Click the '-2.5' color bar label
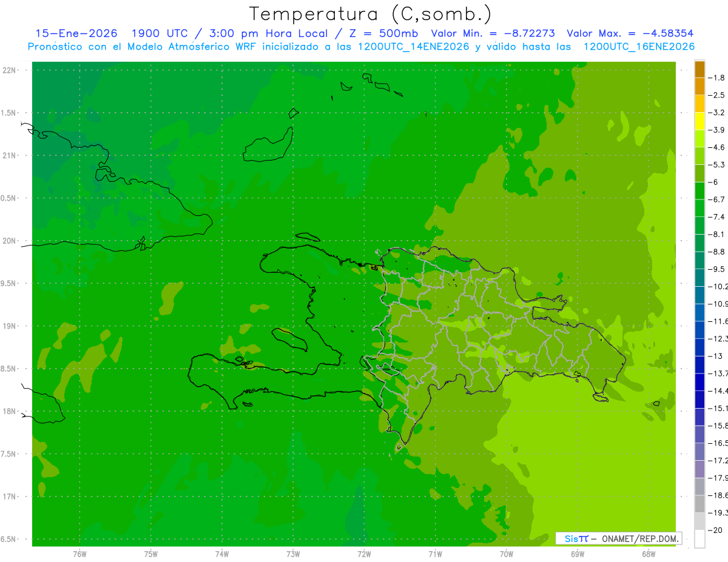This screenshot has width=728, height=562. [x=716, y=95]
